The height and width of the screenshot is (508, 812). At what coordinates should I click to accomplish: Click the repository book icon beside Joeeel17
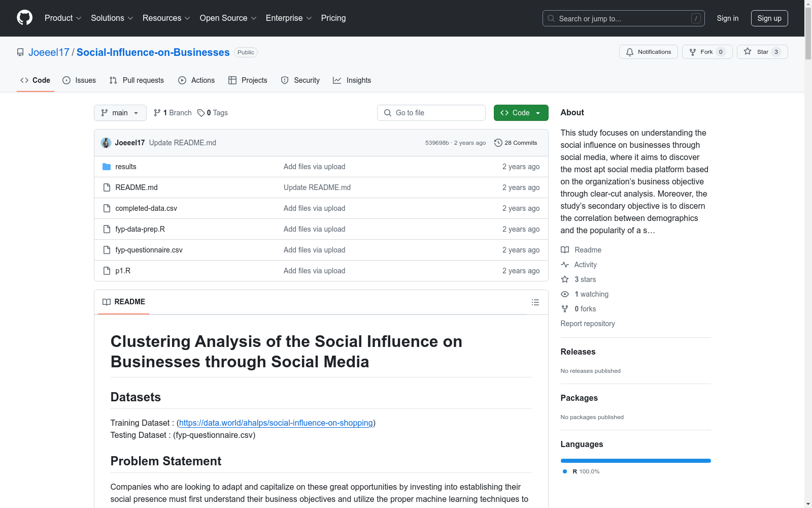coord(20,52)
